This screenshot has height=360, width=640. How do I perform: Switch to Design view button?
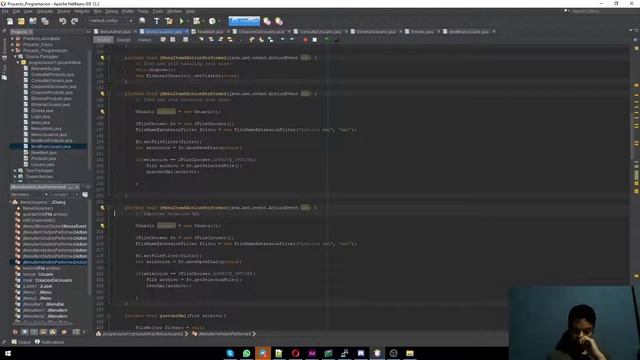coord(124,40)
